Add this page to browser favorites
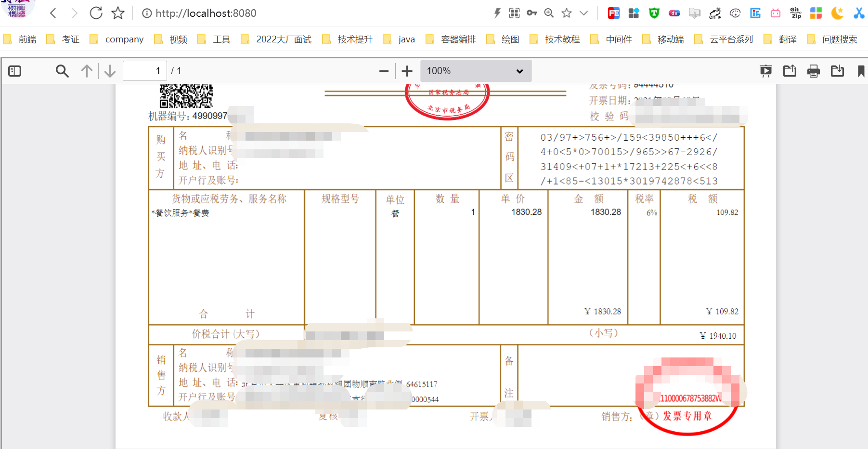The width and height of the screenshot is (868, 449). 117,13
